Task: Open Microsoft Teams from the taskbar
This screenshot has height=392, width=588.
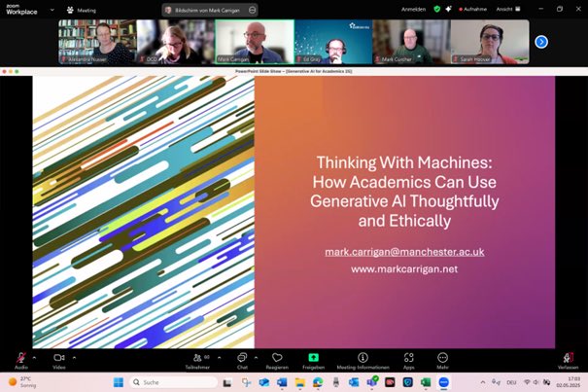Action: tap(372, 382)
